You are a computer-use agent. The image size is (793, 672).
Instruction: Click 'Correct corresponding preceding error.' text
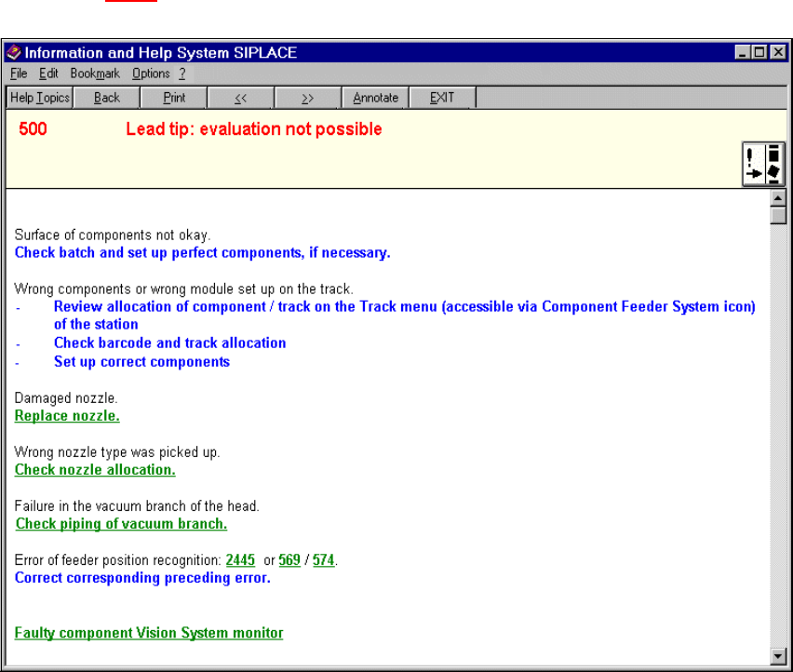[142, 578]
